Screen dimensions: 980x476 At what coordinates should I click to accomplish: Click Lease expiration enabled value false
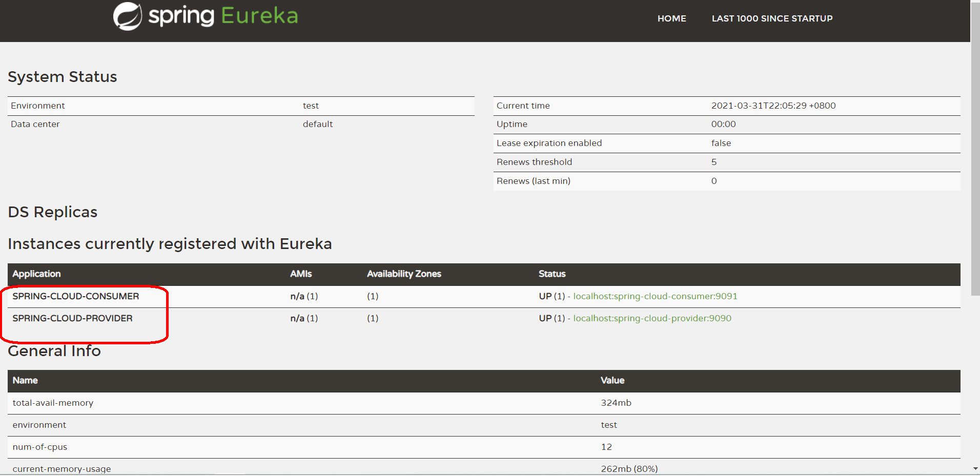pos(721,143)
